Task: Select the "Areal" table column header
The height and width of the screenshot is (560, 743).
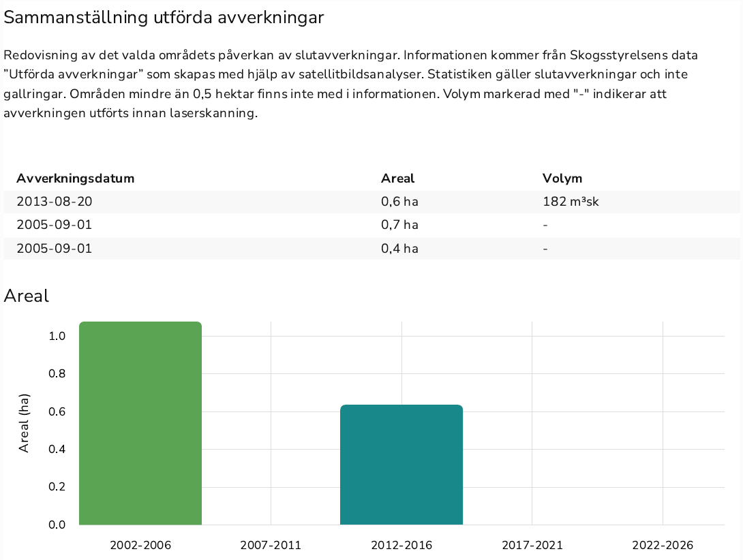Action: coord(397,178)
